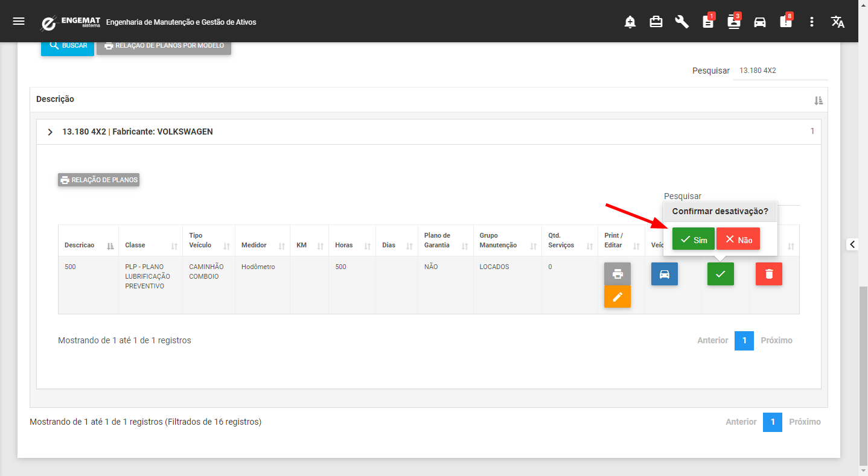Click the Confirmar desativação? popover title
This screenshot has width=868, height=476.
click(x=720, y=212)
